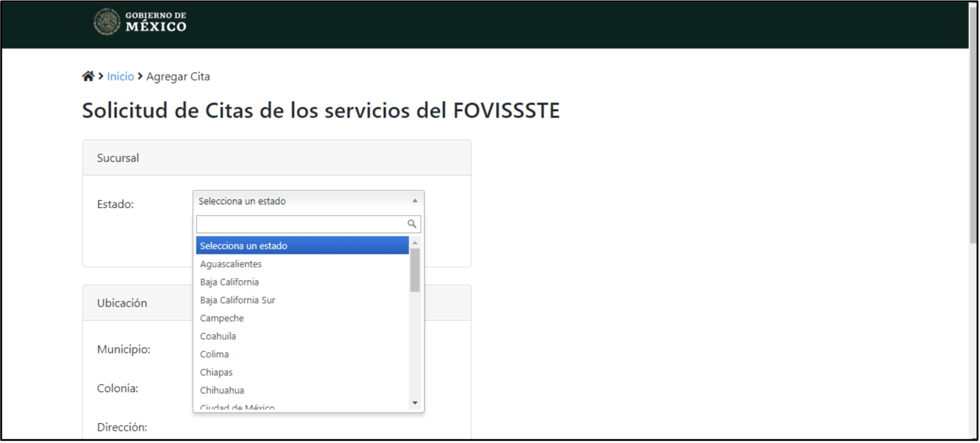Click the Gobierno de México logo
Viewport: 980px width, 443px height.
click(140, 22)
